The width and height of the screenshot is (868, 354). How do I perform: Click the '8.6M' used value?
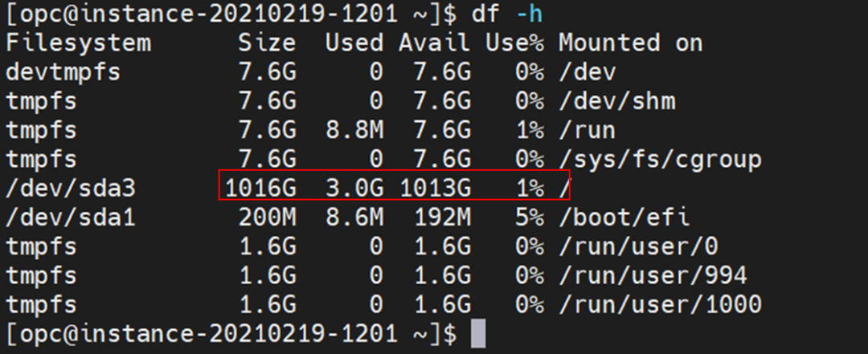[354, 218]
